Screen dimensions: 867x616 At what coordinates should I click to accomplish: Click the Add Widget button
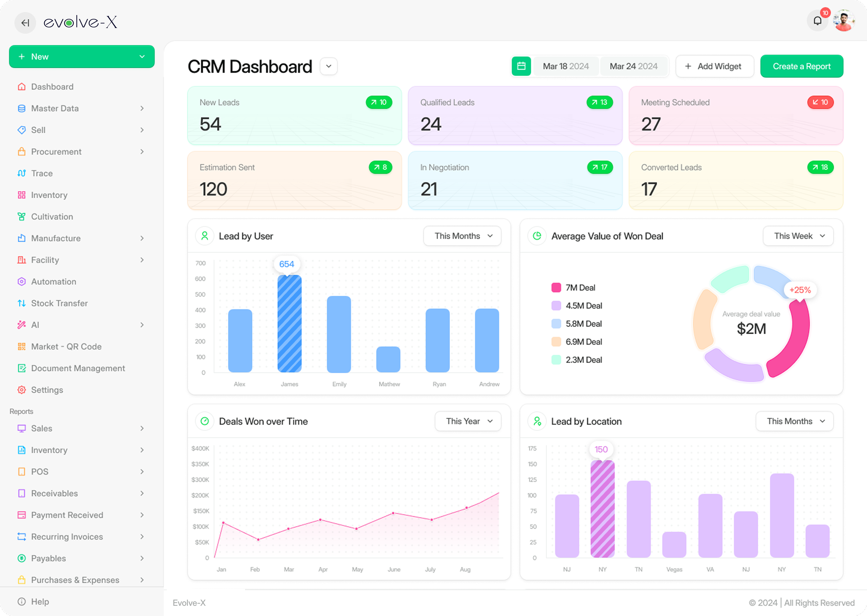(714, 66)
